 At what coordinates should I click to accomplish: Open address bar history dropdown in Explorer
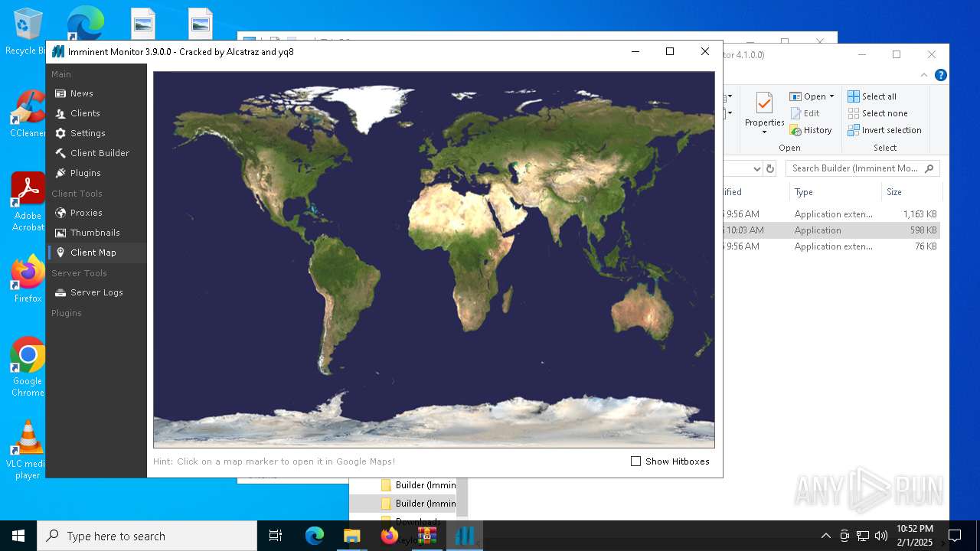[x=756, y=168]
